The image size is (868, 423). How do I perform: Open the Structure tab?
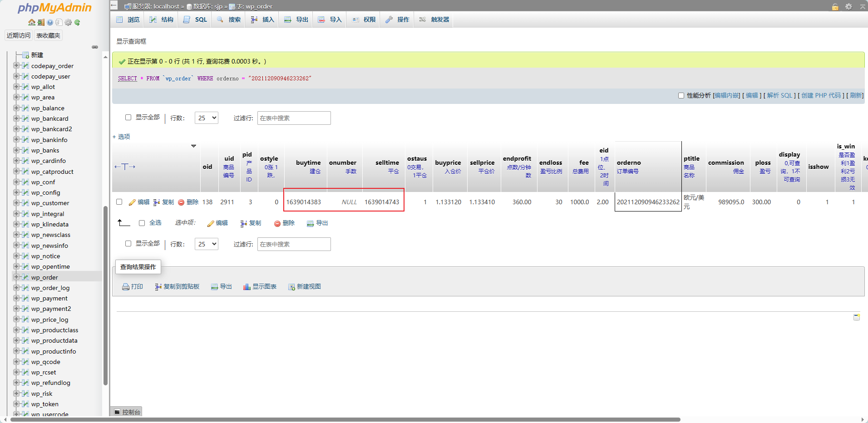point(162,20)
